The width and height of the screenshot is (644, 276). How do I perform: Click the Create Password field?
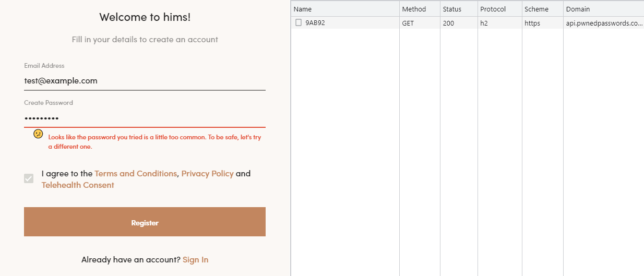point(145,118)
